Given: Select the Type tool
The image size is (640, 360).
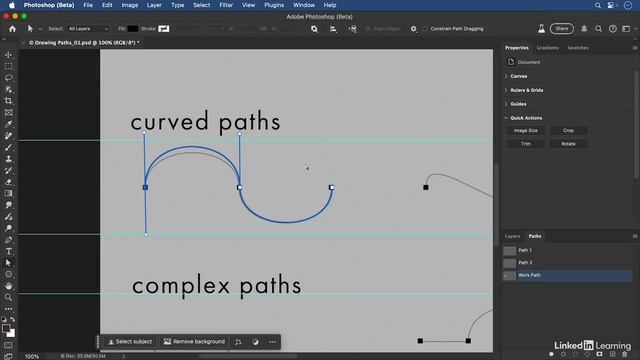Looking at the screenshot, I should pyautogui.click(x=8, y=251).
